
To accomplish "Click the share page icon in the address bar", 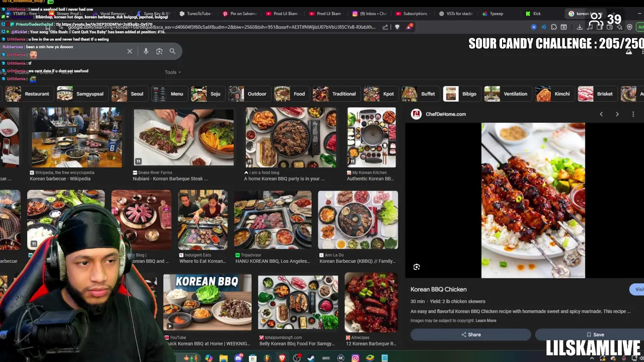I will point(385,27).
